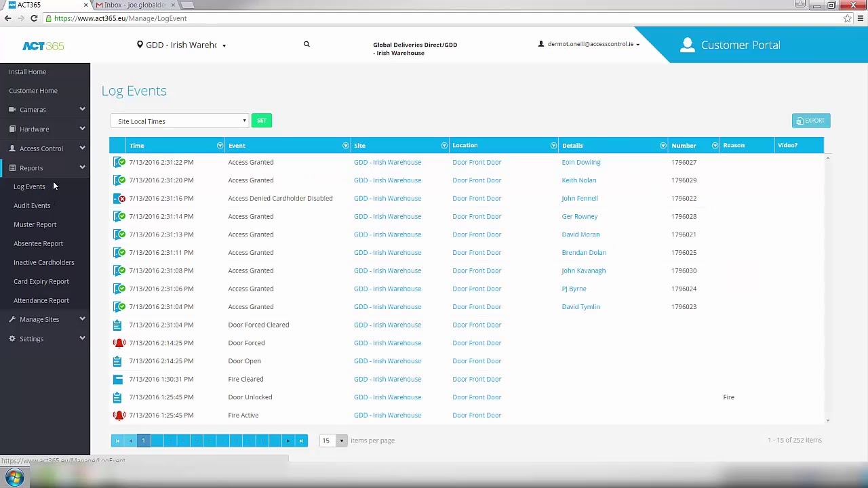
Task: Open the Attendance Report
Action: pos(41,300)
